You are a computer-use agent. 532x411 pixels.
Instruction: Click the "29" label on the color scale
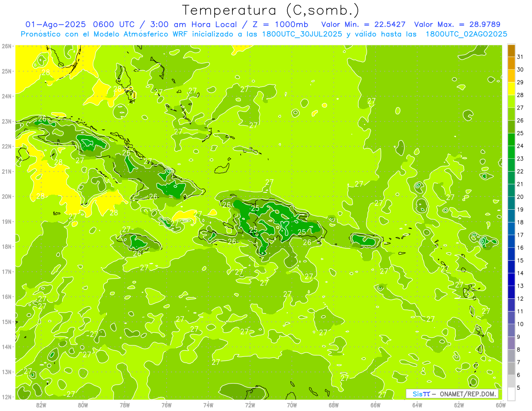[520, 82]
